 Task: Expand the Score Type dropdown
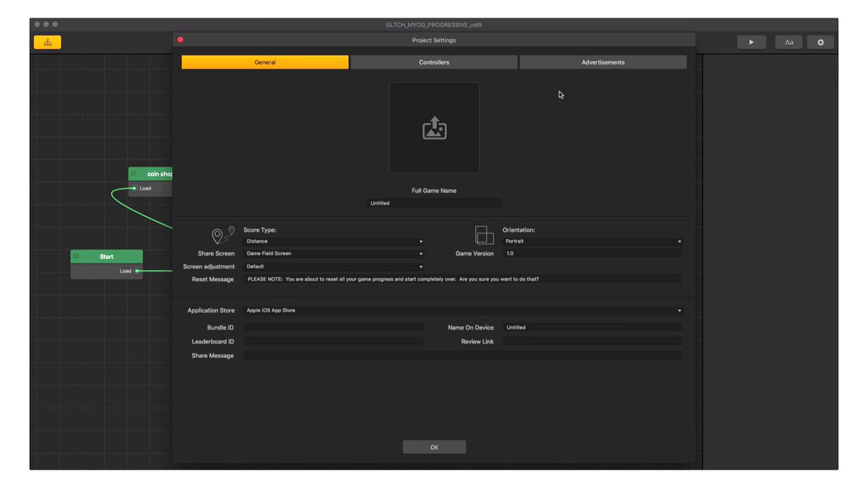(334, 241)
